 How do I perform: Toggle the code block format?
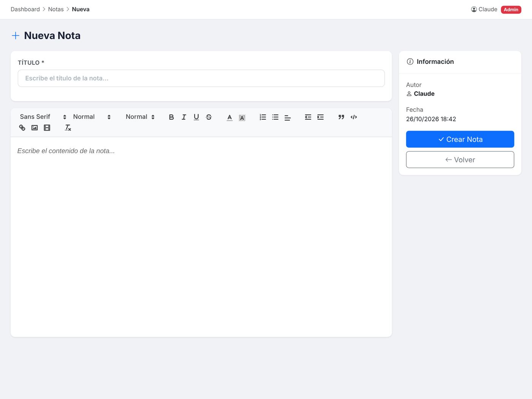(x=354, y=117)
